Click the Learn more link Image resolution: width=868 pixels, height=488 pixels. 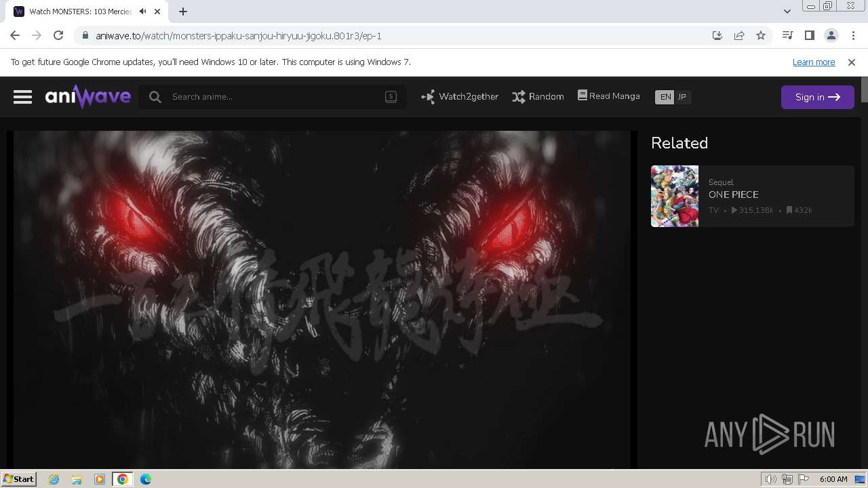pos(814,62)
